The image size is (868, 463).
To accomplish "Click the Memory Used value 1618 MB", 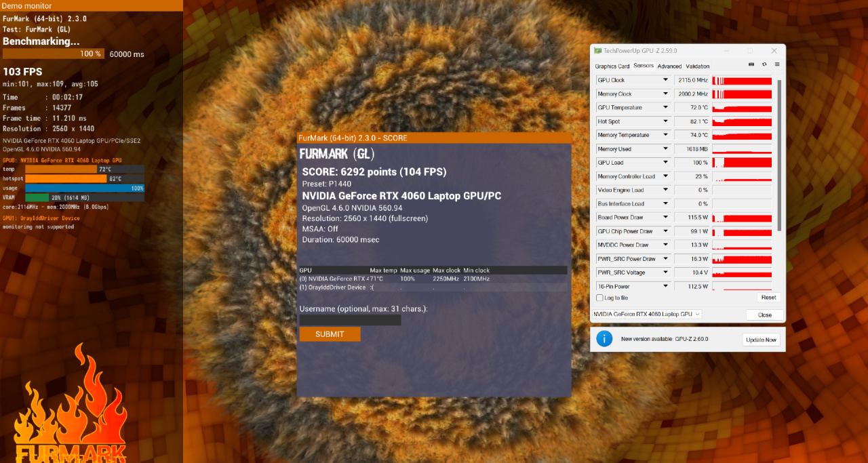I will point(692,148).
